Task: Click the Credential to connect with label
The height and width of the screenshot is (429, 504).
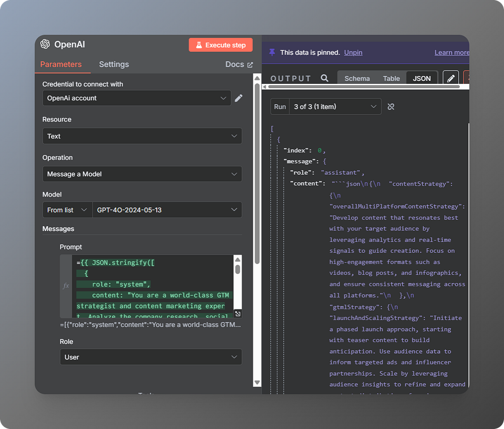Action: [83, 84]
